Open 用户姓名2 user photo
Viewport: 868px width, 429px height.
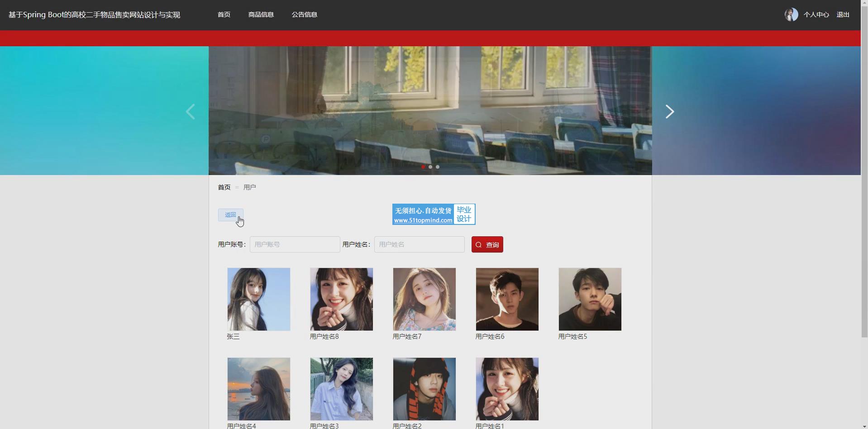(x=424, y=389)
